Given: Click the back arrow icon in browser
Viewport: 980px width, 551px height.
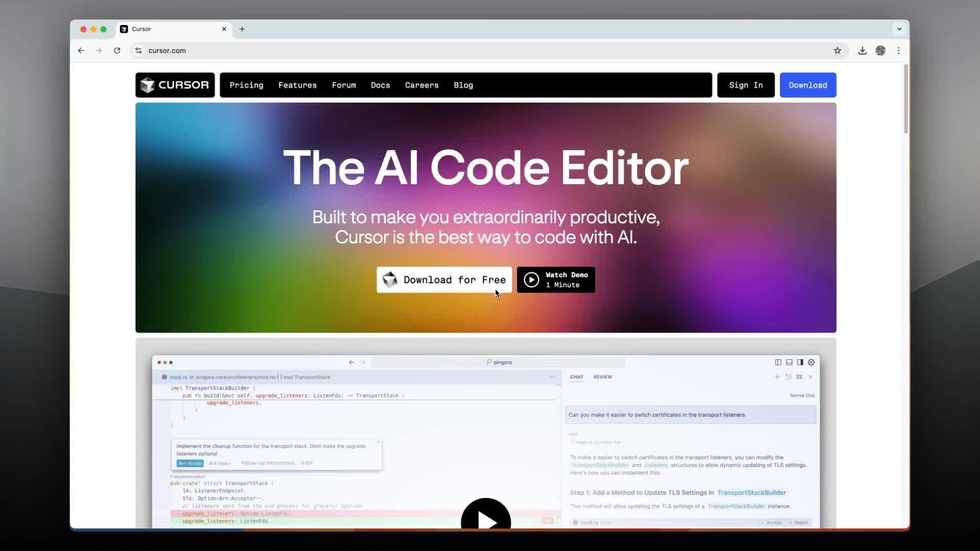Looking at the screenshot, I should click(x=81, y=51).
